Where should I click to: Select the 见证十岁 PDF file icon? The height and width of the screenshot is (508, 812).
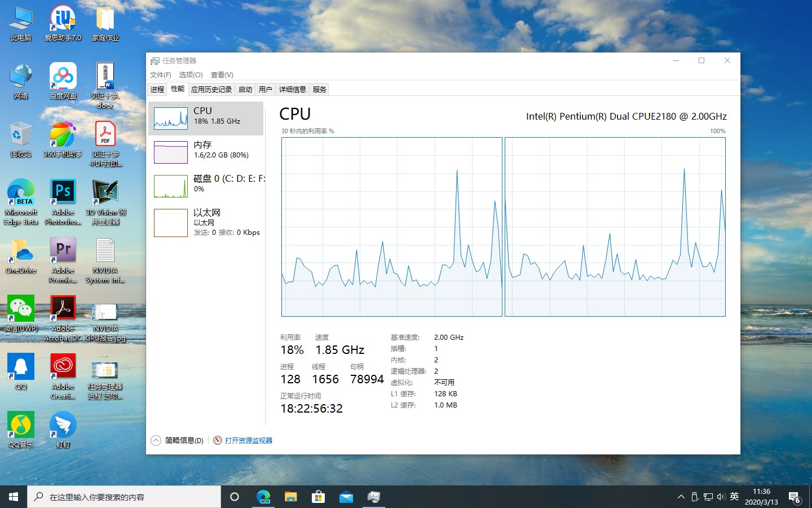point(105,144)
